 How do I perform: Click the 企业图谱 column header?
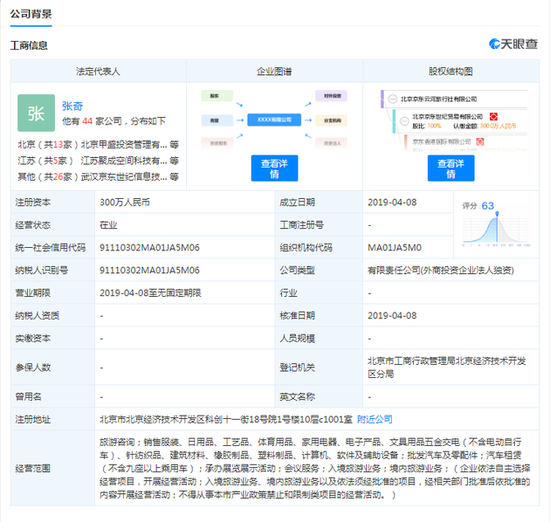[274, 72]
